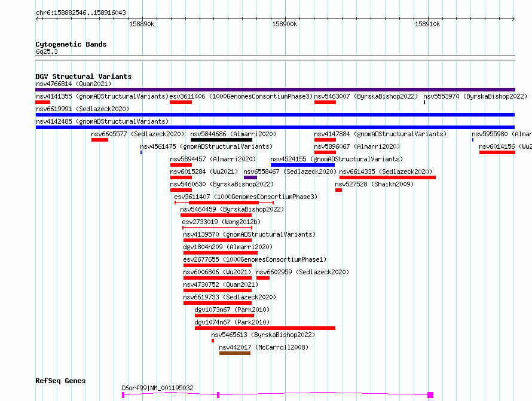Open nsv6619733 (Sedlazeck2020) label
This screenshot has width=532, height=401.
tap(230, 297)
